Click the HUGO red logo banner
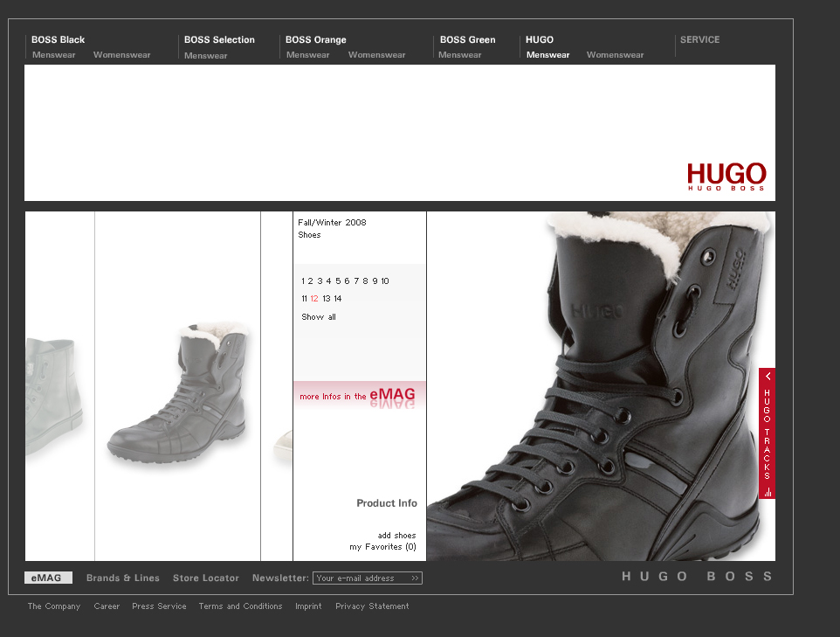 coord(726,177)
